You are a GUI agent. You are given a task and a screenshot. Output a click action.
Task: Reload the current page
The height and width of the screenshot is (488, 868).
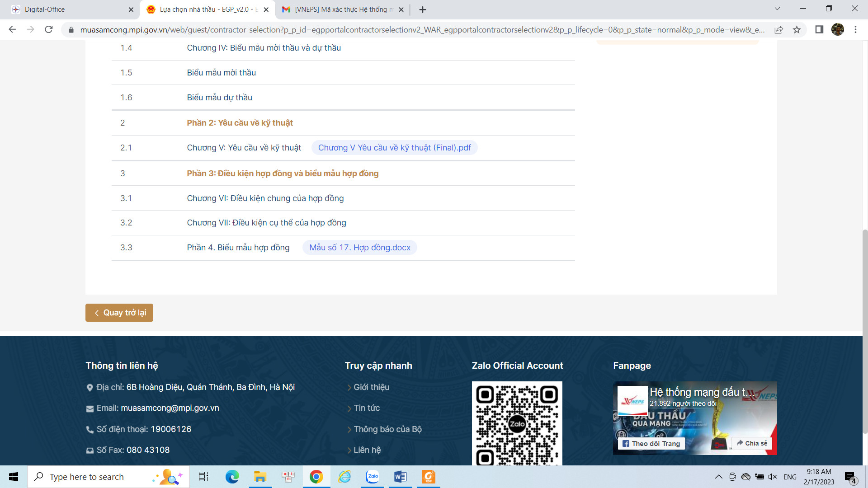(x=49, y=30)
